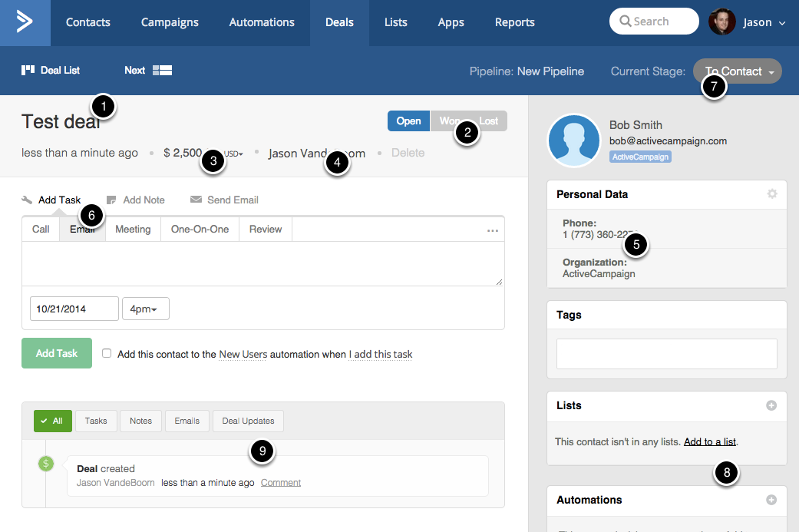Open the Reports menu
Screen dimensions: 799x532
click(515, 22)
